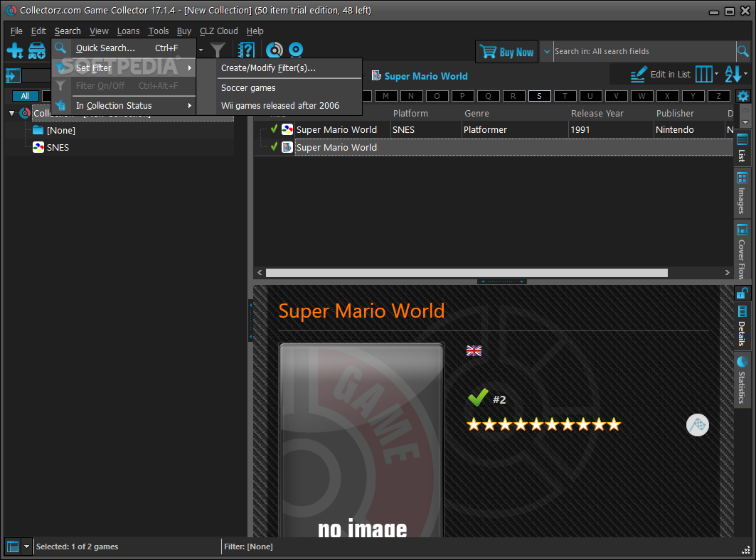Click the game icon beside the Super Mario World heading
The image size is (756, 560).
click(x=376, y=75)
